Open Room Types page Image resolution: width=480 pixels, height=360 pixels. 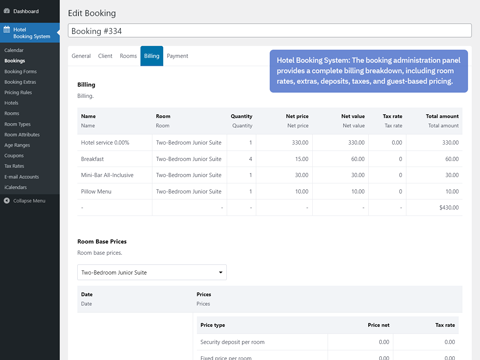pyautogui.click(x=17, y=124)
